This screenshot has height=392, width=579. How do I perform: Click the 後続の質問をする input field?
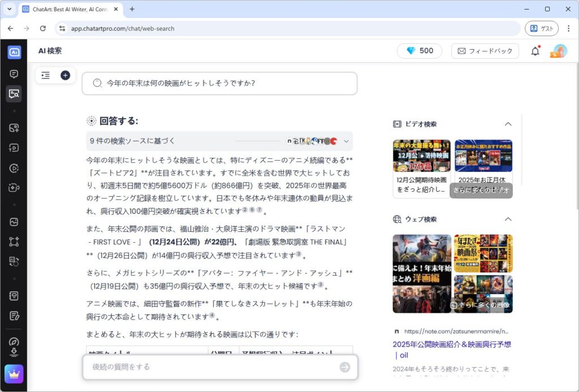pos(212,367)
